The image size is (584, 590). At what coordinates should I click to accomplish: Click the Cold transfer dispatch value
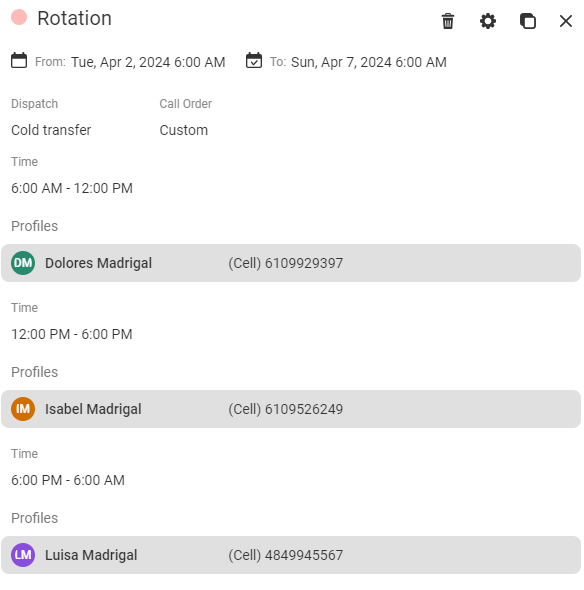point(51,130)
